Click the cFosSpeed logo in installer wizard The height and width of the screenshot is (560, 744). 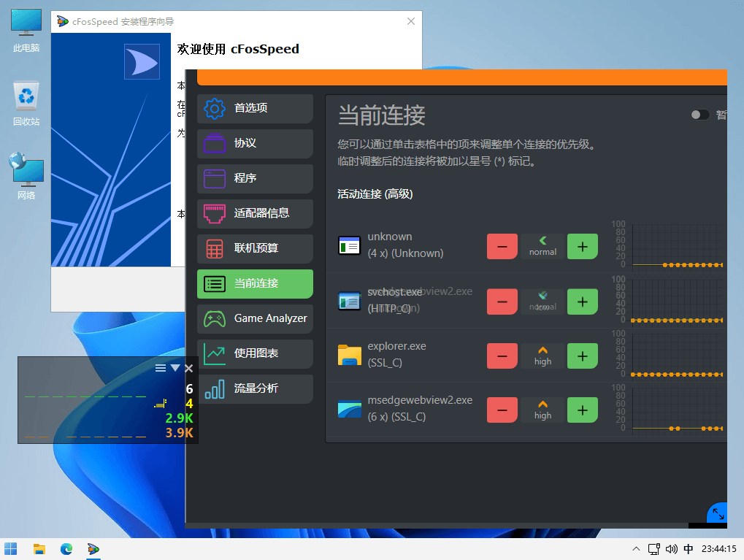click(x=142, y=61)
